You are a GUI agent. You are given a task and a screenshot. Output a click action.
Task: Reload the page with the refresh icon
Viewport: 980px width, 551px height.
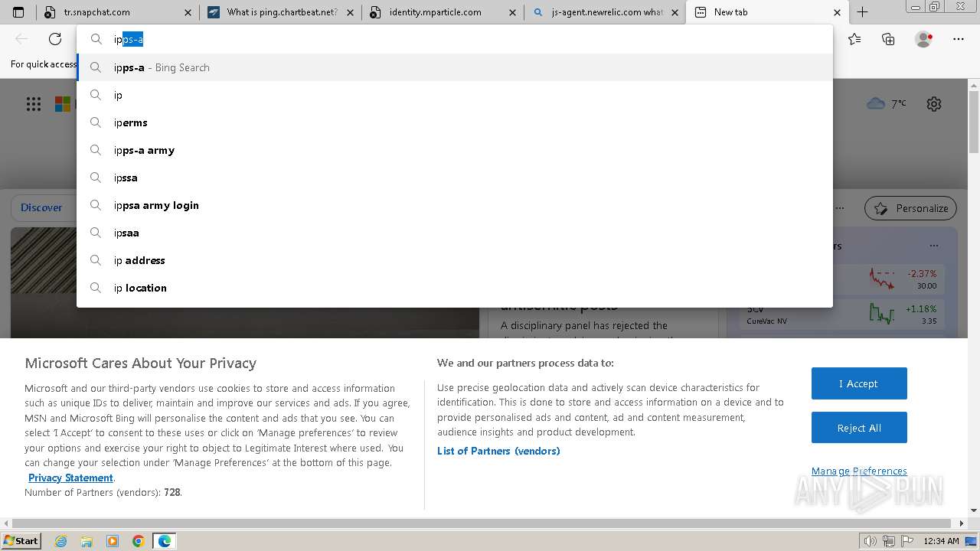click(x=55, y=39)
